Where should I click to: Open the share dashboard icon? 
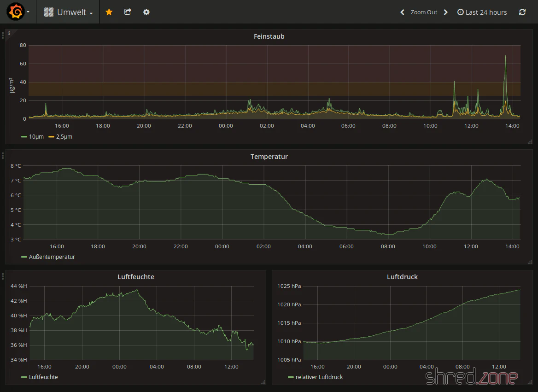pyautogui.click(x=128, y=12)
